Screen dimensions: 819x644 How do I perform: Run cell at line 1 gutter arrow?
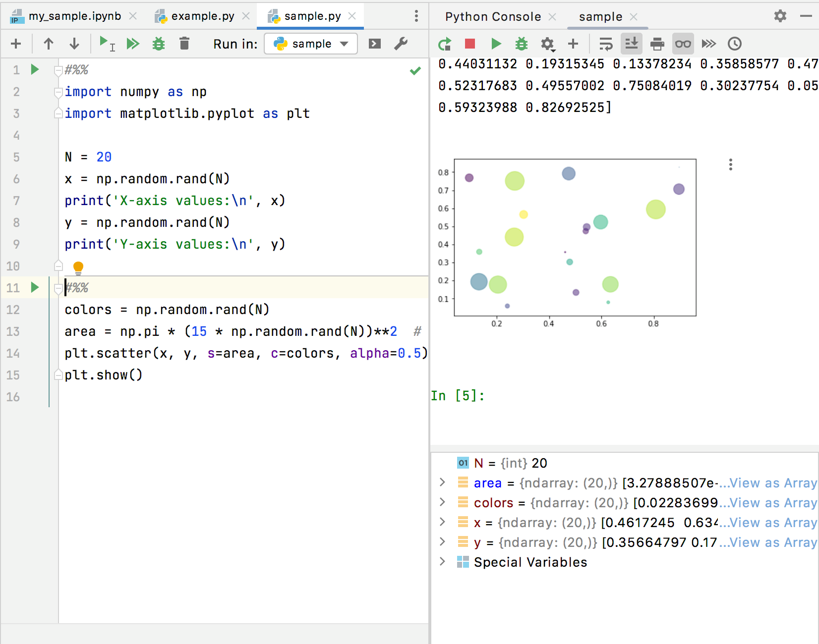pos(35,69)
